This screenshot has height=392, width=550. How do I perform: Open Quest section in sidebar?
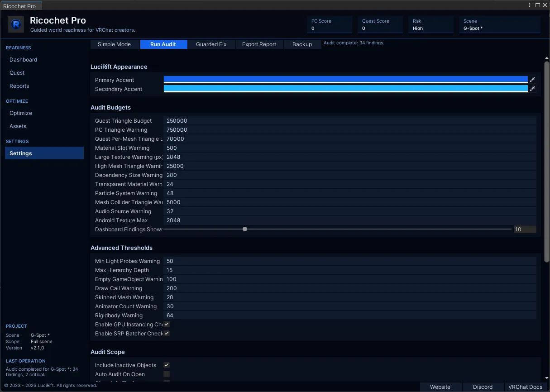click(x=44, y=73)
